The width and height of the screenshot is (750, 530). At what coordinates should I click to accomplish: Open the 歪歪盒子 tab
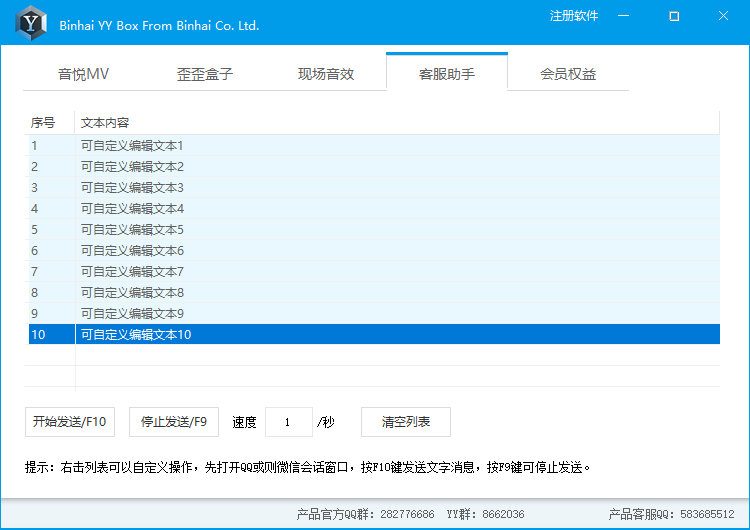pyautogui.click(x=205, y=74)
